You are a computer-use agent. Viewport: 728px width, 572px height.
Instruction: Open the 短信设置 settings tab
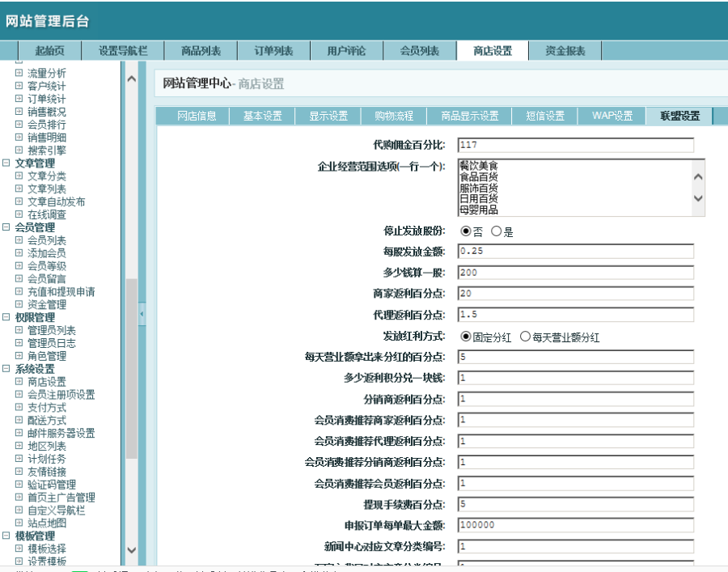click(x=547, y=116)
